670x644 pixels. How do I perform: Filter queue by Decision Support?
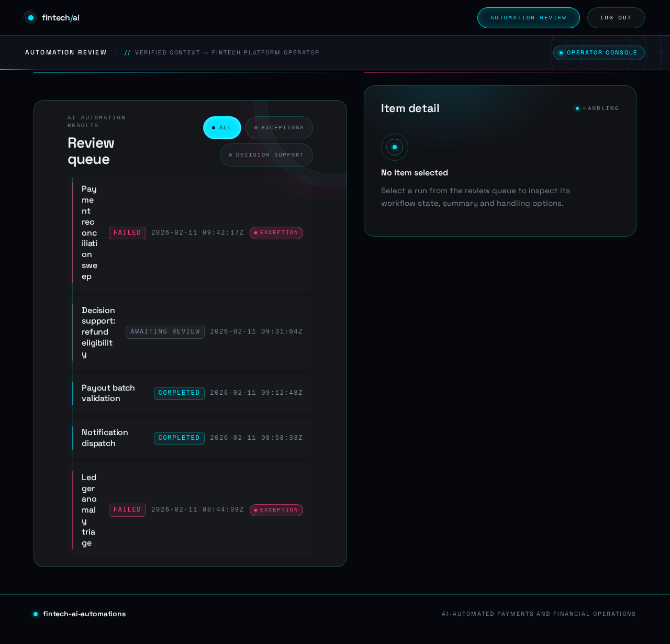tap(266, 155)
